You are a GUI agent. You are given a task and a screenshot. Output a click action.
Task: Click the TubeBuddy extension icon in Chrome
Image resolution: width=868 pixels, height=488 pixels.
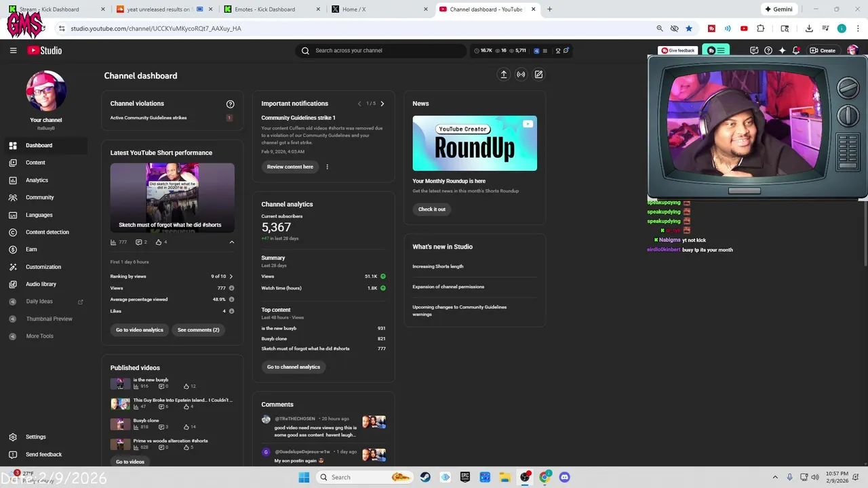[x=711, y=28]
